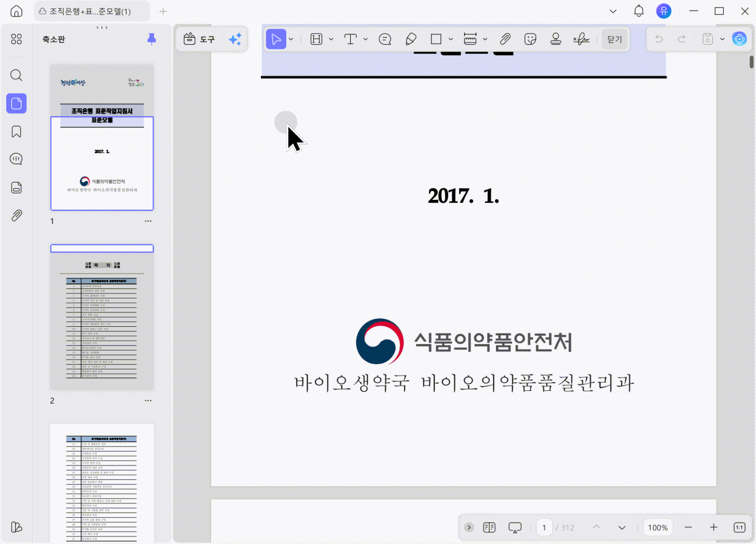Click the page number input field
This screenshot has height=544, width=756.
coord(544,528)
